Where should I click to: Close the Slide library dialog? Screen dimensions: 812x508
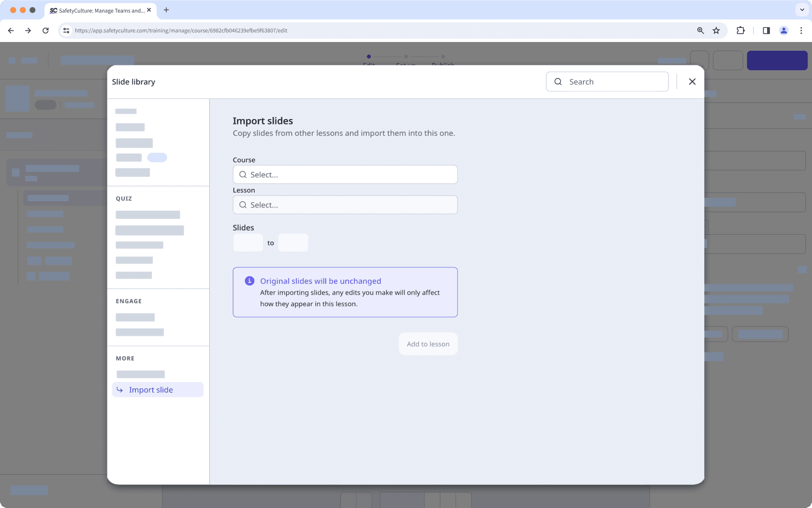[x=692, y=81]
